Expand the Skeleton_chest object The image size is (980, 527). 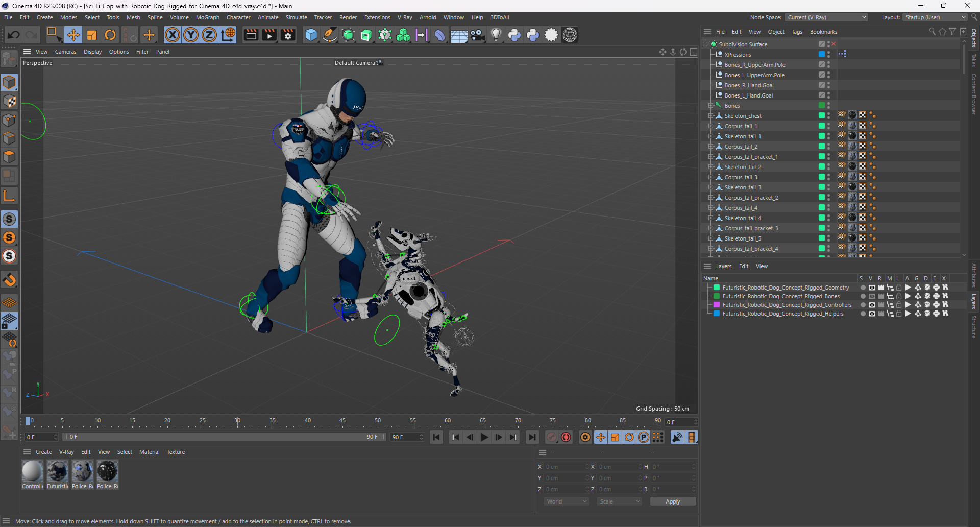(x=710, y=116)
